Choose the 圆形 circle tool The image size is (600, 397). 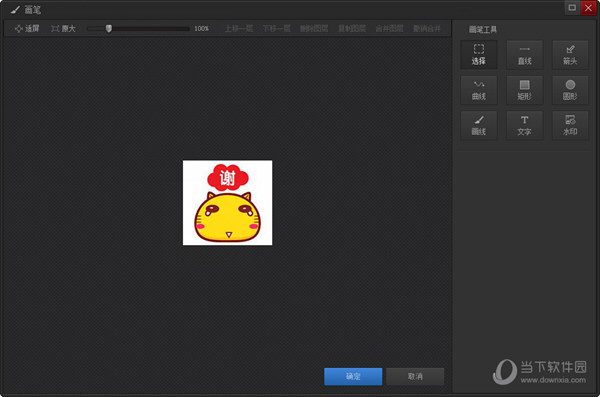pyautogui.click(x=570, y=90)
